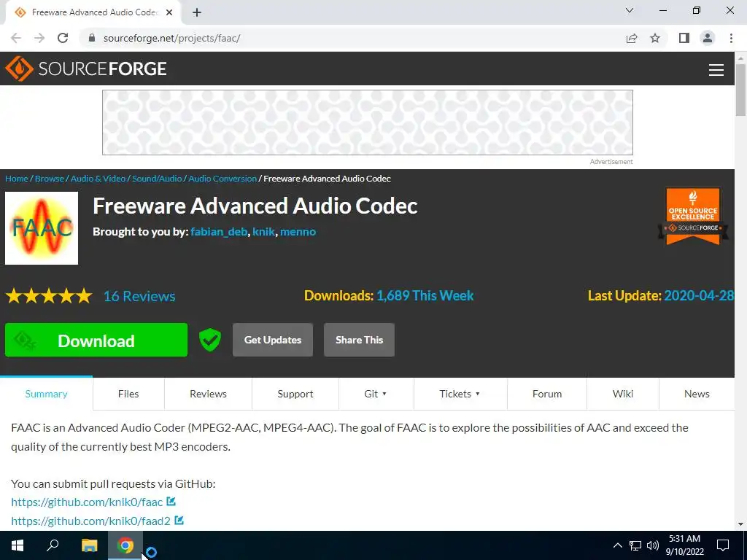Open the Chrome three-dot menu
The width and height of the screenshot is (747, 560).
point(731,38)
